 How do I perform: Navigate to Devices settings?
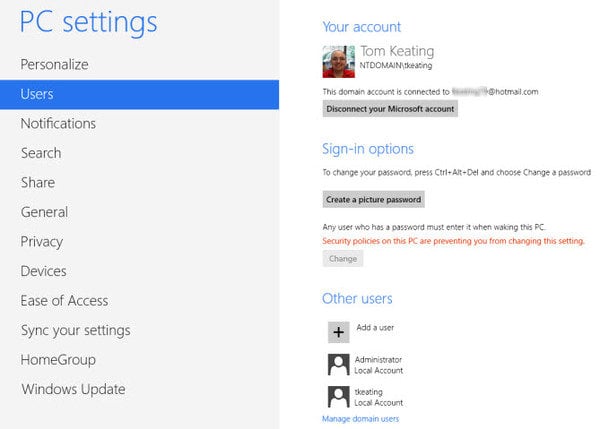43,271
